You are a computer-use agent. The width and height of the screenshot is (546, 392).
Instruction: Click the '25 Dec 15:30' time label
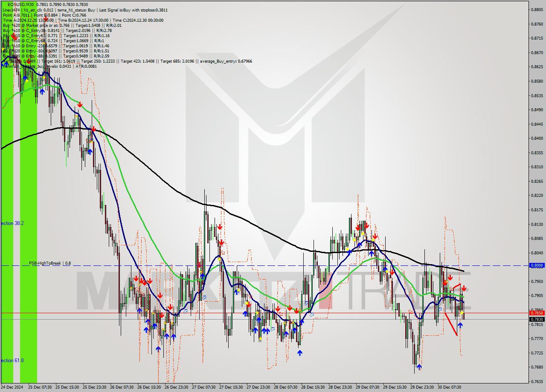67,387
